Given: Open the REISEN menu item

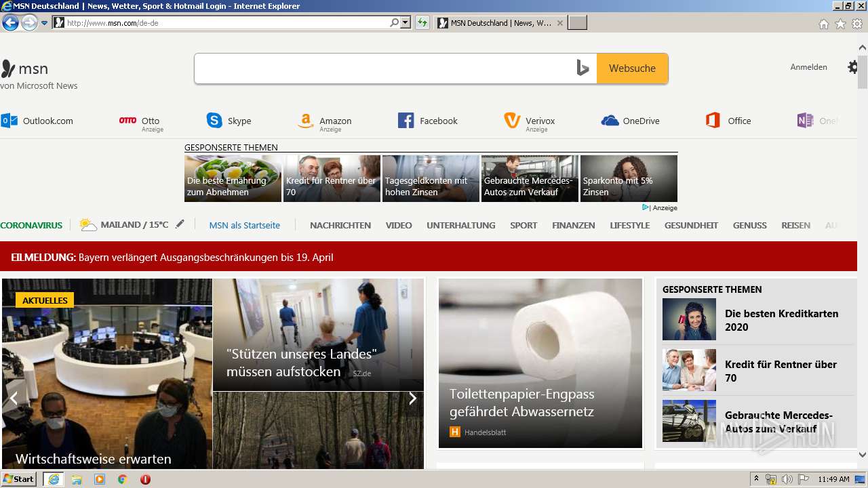Looking at the screenshot, I should (x=795, y=225).
